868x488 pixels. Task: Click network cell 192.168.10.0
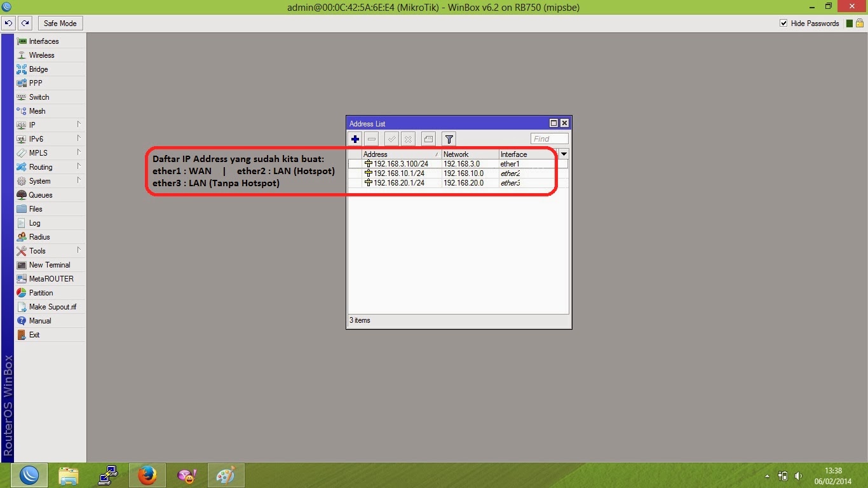[463, 173]
